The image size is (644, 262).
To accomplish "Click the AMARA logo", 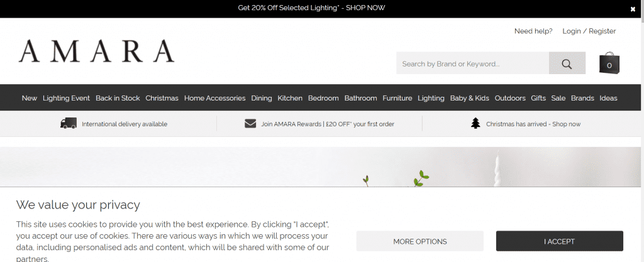I will [x=96, y=52].
